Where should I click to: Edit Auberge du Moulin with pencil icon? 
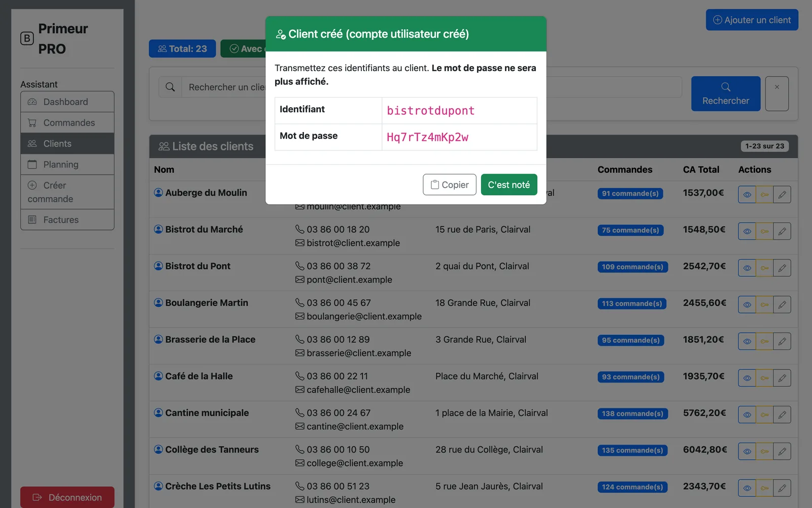click(x=782, y=195)
